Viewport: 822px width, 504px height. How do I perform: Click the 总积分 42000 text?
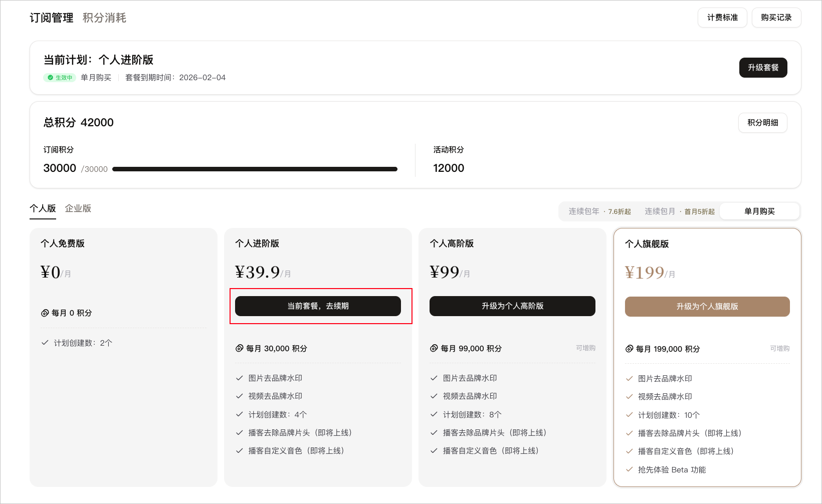[79, 123]
